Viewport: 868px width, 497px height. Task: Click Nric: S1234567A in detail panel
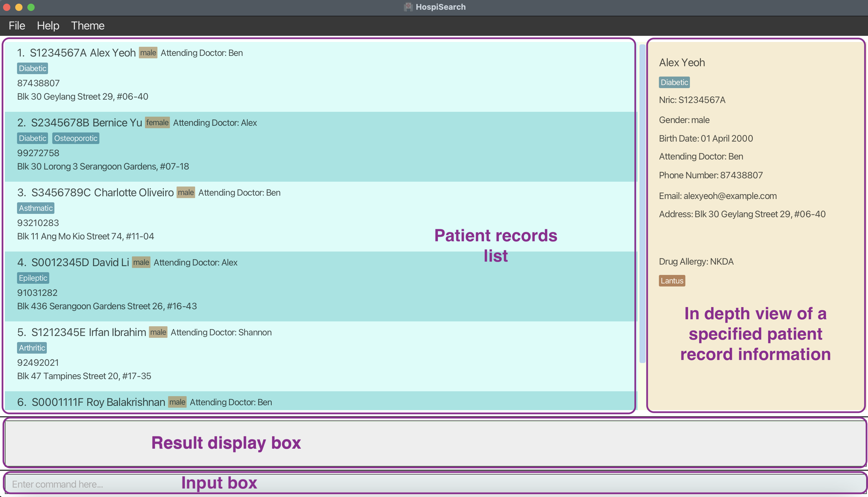click(692, 100)
